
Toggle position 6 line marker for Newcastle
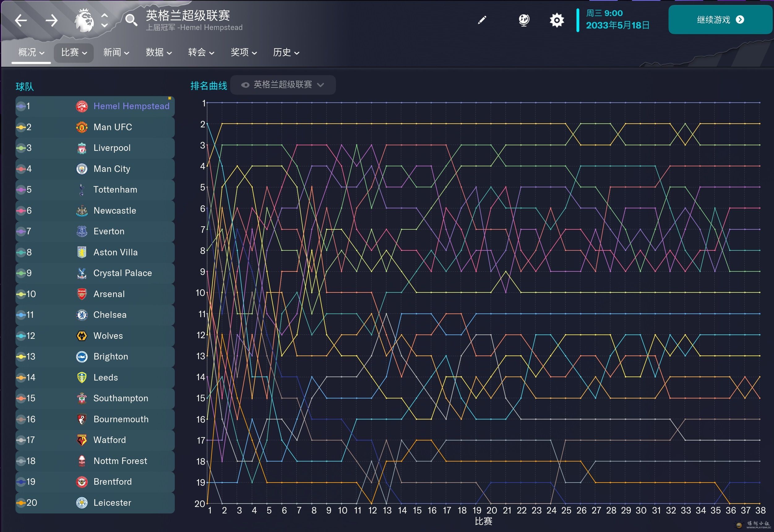pyautogui.click(x=21, y=211)
